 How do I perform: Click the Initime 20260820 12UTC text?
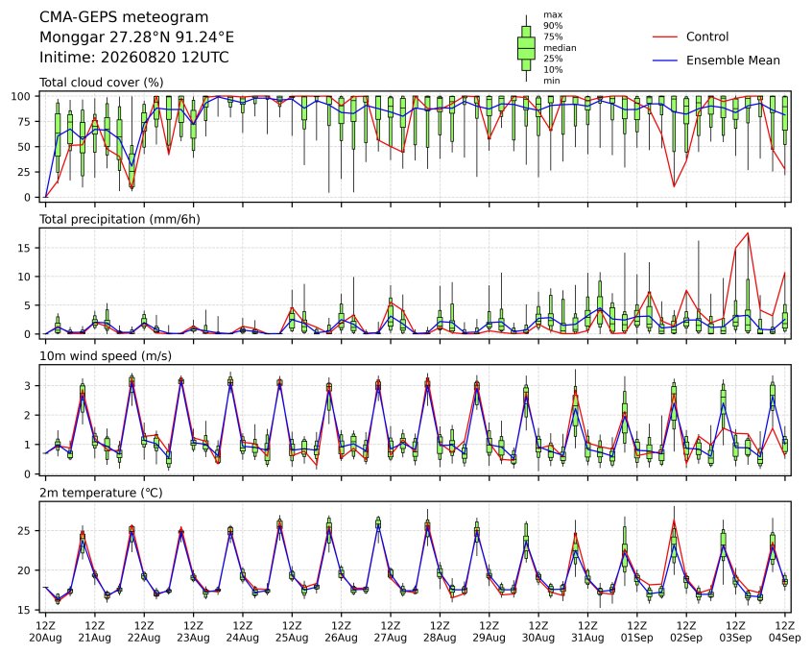click(134, 57)
